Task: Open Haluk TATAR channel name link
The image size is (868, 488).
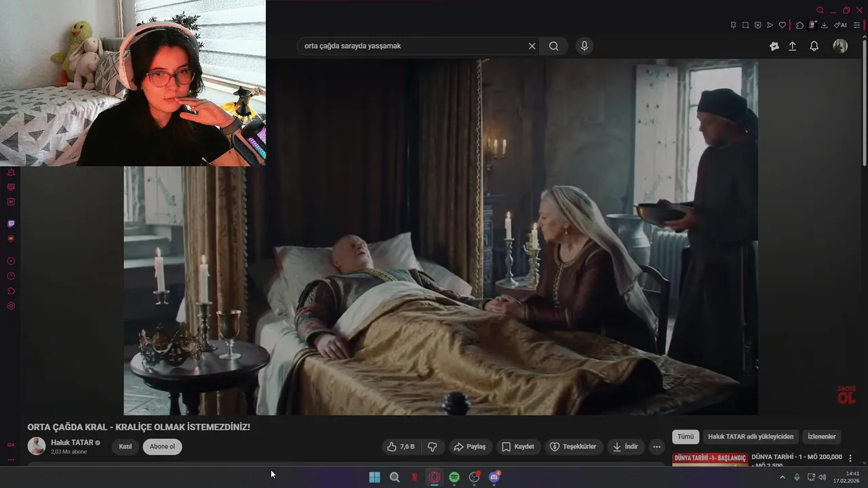Action: 72,443
